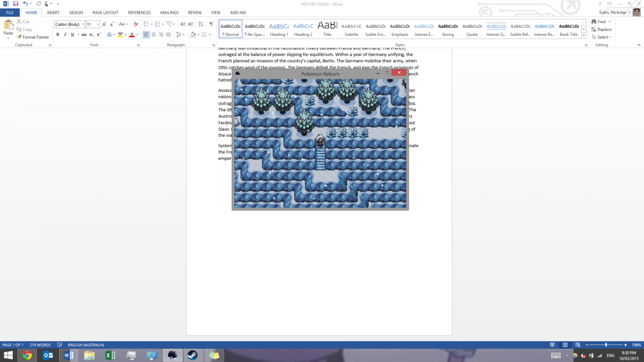Viewport: 644px width, 362px height.
Task: Toggle bold formatting
Action: (x=57, y=34)
